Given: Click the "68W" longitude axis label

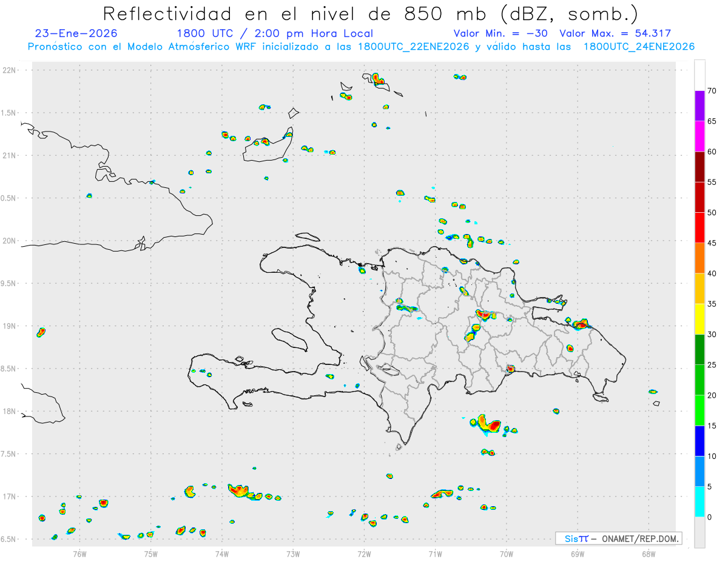Looking at the screenshot, I should coord(649,553).
